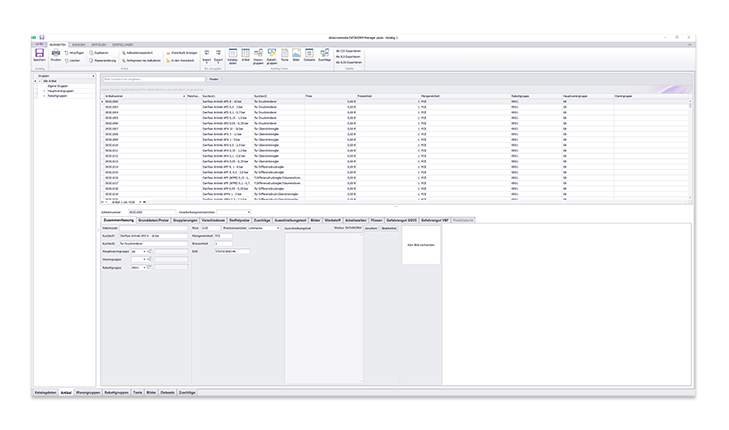
Task: Click the Preis column header
Action: (x=330, y=96)
